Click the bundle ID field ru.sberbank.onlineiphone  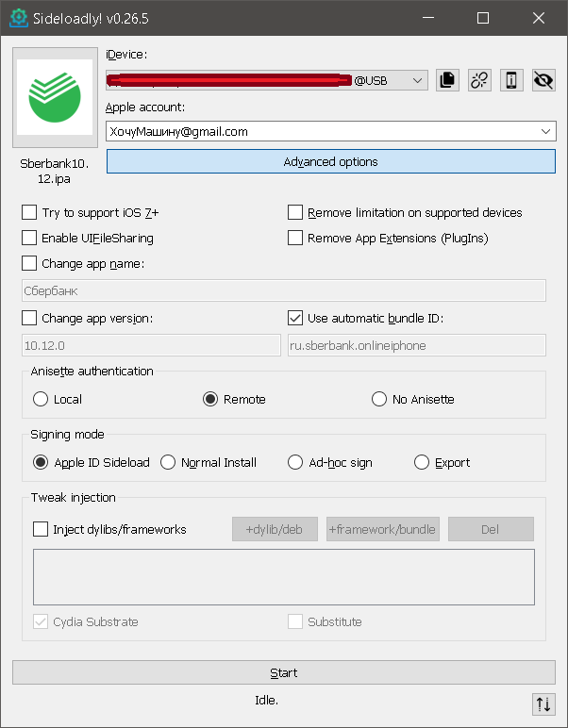[417, 345]
